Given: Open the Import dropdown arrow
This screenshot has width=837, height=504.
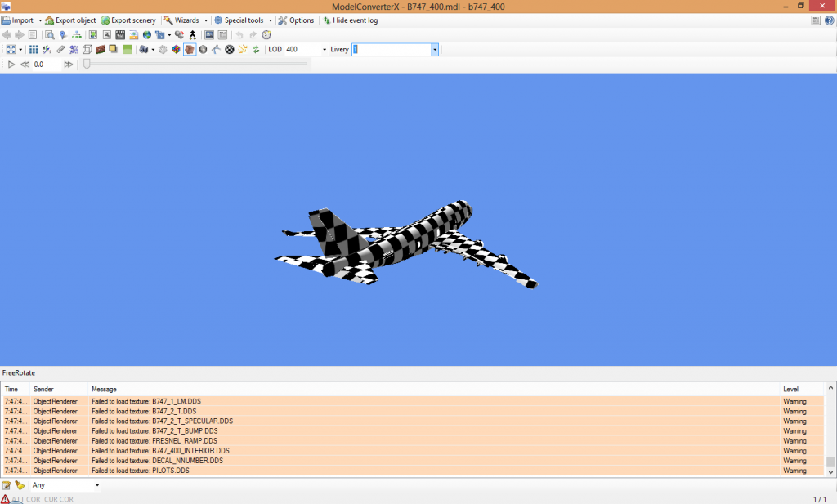Looking at the screenshot, I should coord(39,20).
